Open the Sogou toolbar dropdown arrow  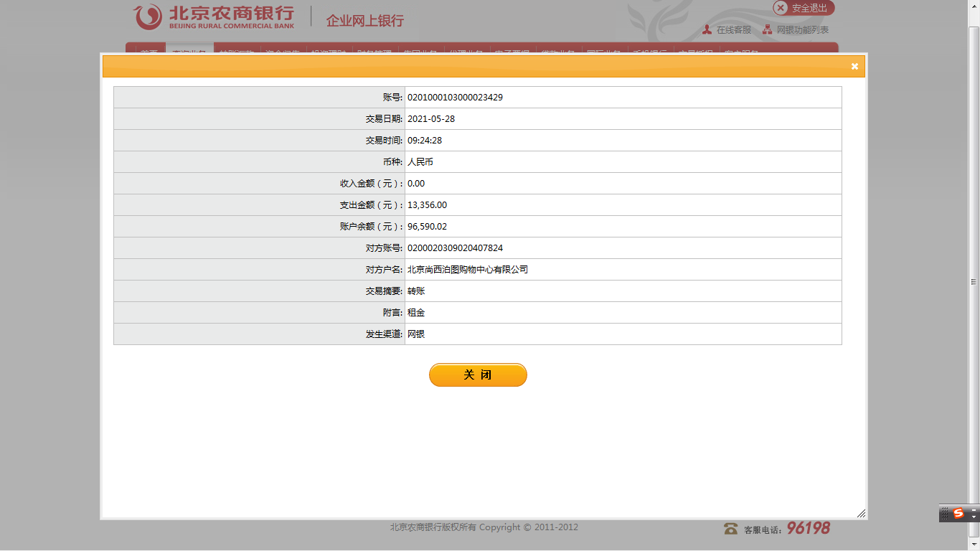point(974,517)
